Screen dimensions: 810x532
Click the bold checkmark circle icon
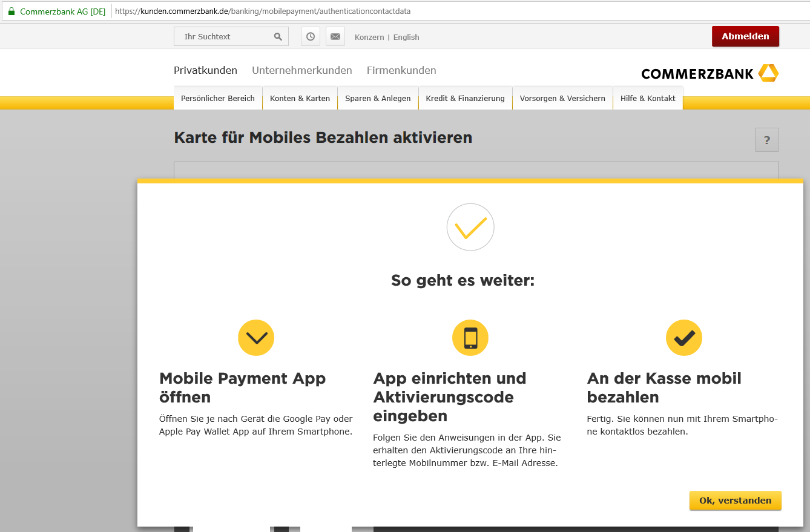(x=684, y=338)
